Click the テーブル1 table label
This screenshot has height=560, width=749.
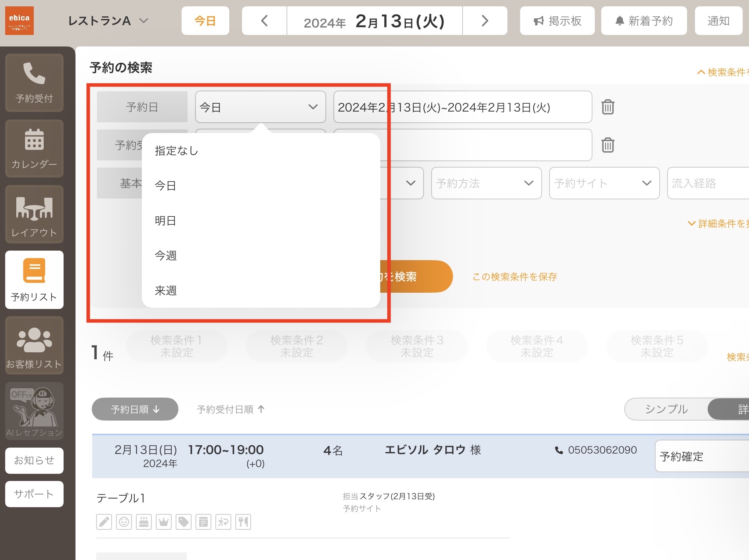tap(121, 498)
